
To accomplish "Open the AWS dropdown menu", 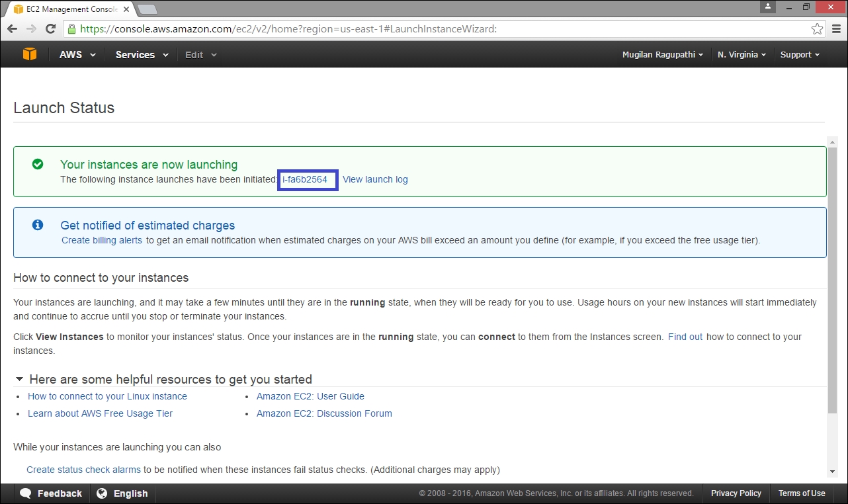I will click(x=77, y=54).
